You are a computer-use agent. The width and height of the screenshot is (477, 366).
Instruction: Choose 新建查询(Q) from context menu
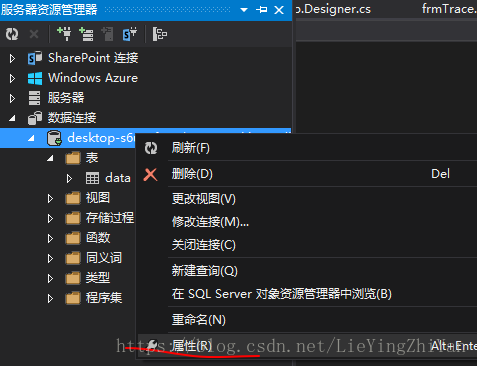(307, 271)
